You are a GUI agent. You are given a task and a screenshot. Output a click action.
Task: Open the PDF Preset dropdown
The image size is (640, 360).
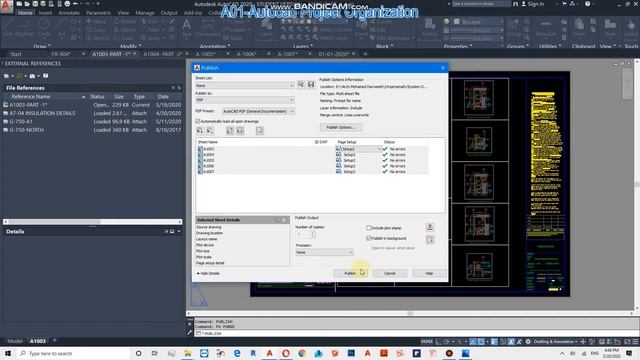click(x=258, y=111)
